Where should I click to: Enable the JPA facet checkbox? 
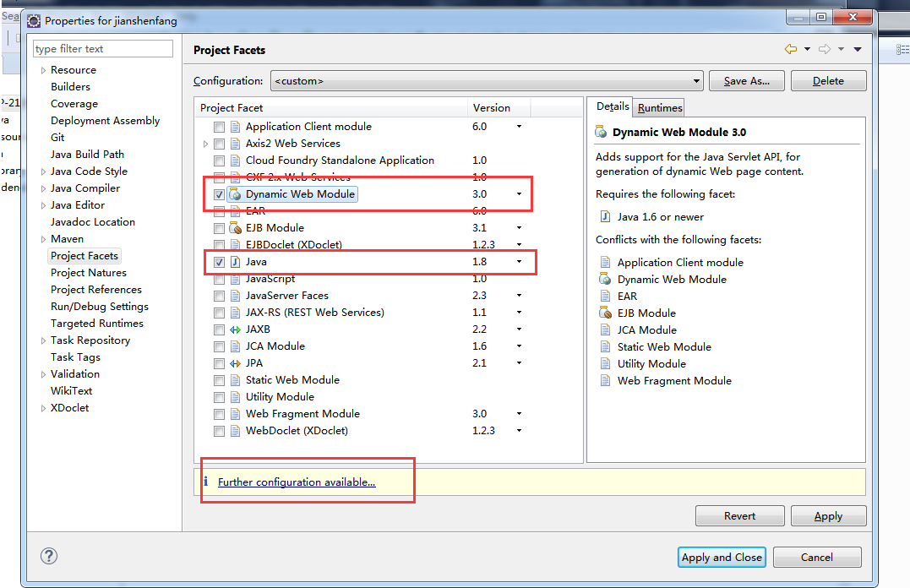(x=219, y=363)
